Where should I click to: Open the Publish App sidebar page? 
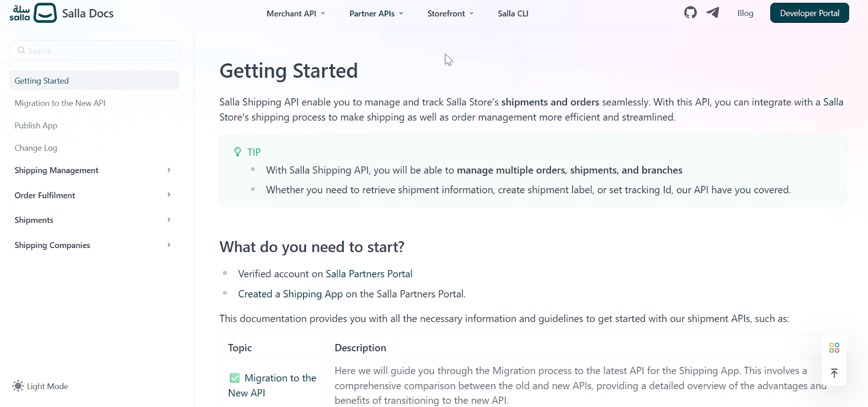(36, 125)
